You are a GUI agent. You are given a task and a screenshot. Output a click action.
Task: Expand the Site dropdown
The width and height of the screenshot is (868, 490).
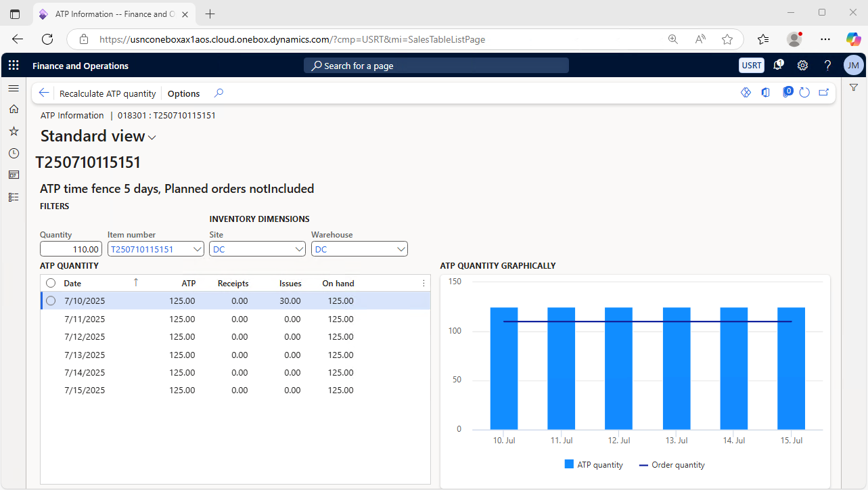pos(300,250)
